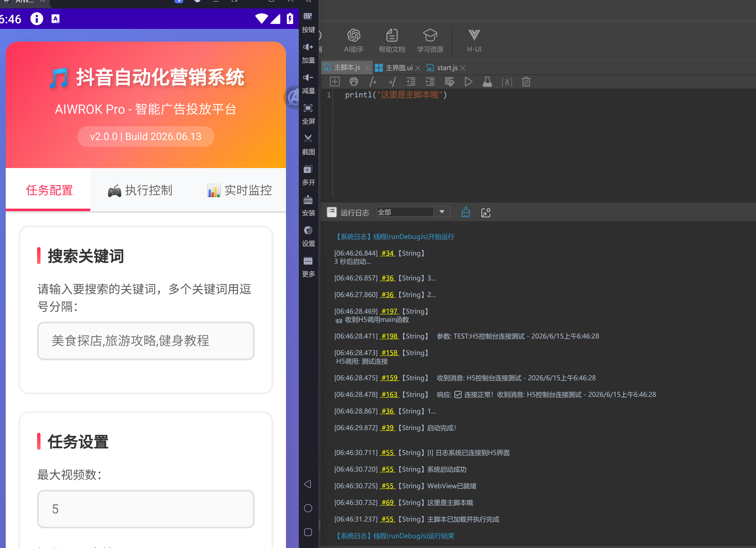Click the flask test icon in editor toolbar
Image resolution: width=756 pixels, height=548 pixels.
(x=487, y=82)
